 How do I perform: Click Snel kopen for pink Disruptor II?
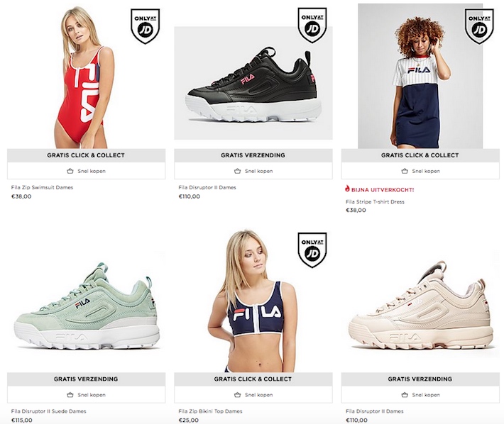(420, 395)
